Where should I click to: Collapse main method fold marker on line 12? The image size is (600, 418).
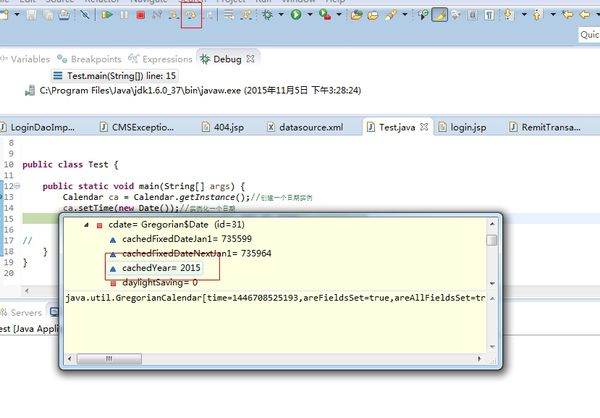click(13, 186)
